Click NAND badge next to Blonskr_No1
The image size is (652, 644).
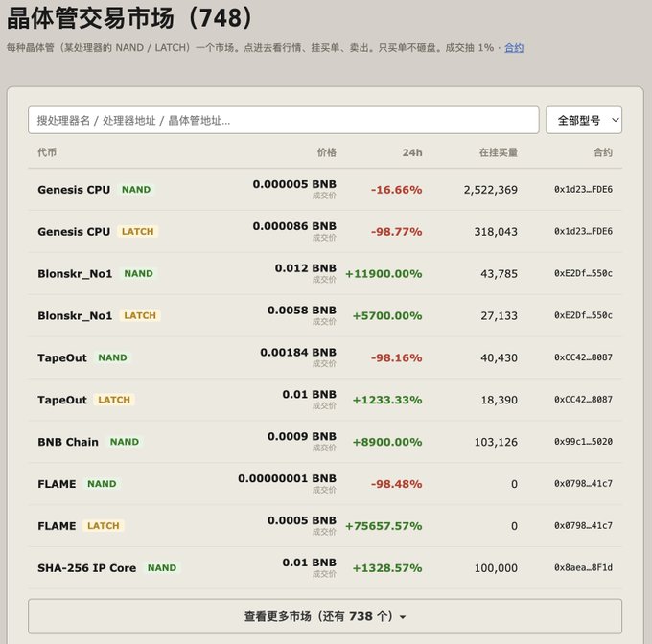coord(138,273)
